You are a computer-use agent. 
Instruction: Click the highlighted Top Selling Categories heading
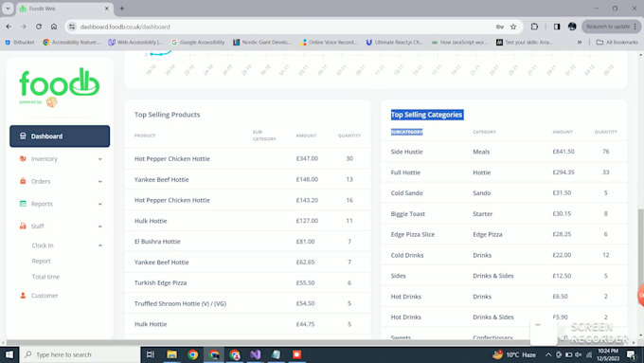click(x=427, y=115)
